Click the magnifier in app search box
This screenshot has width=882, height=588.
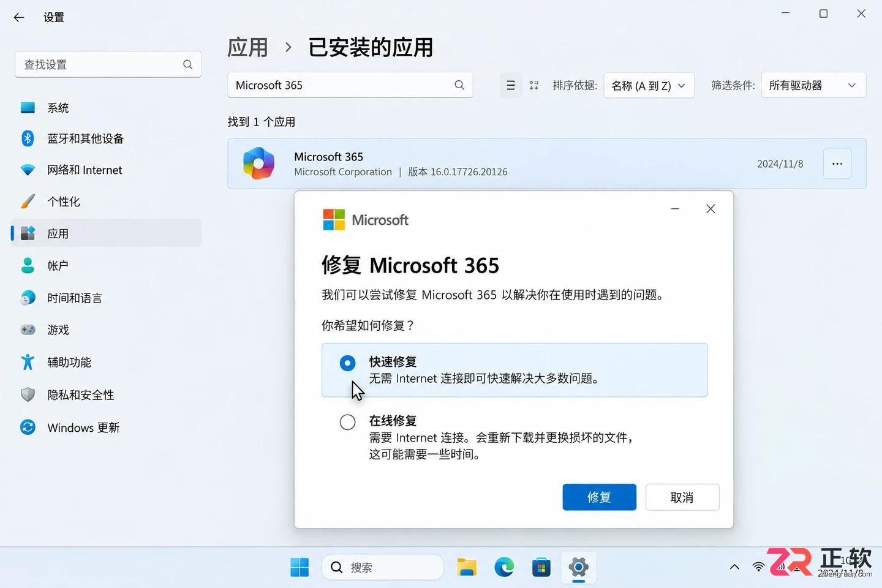pyautogui.click(x=459, y=85)
